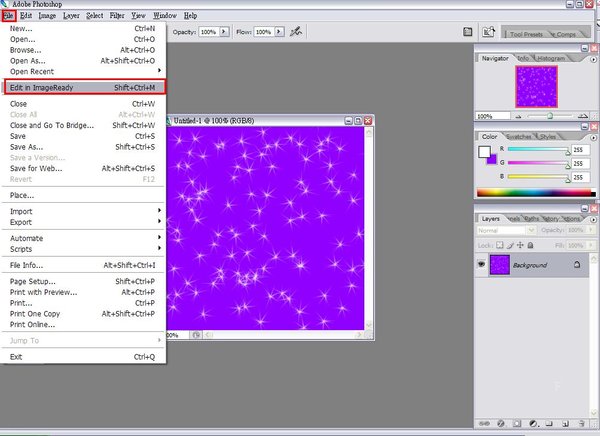Open the Layer menu
The image size is (600, 436).
71,16
